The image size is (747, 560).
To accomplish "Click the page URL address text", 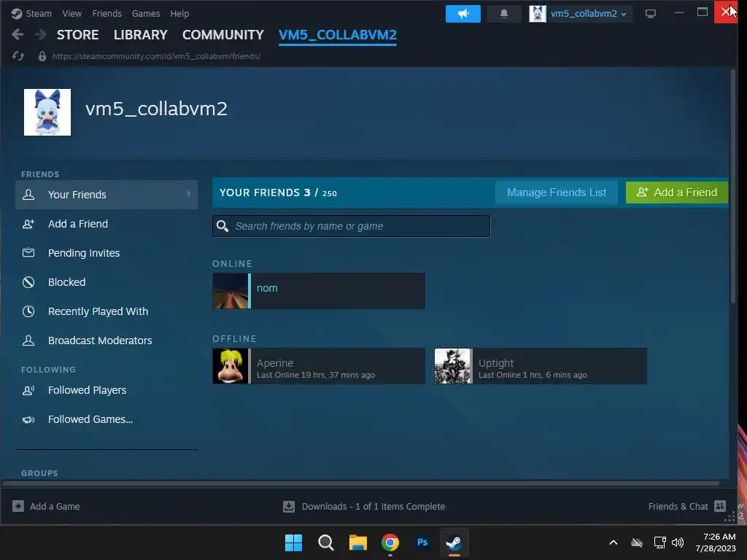I will pos(156,56).
